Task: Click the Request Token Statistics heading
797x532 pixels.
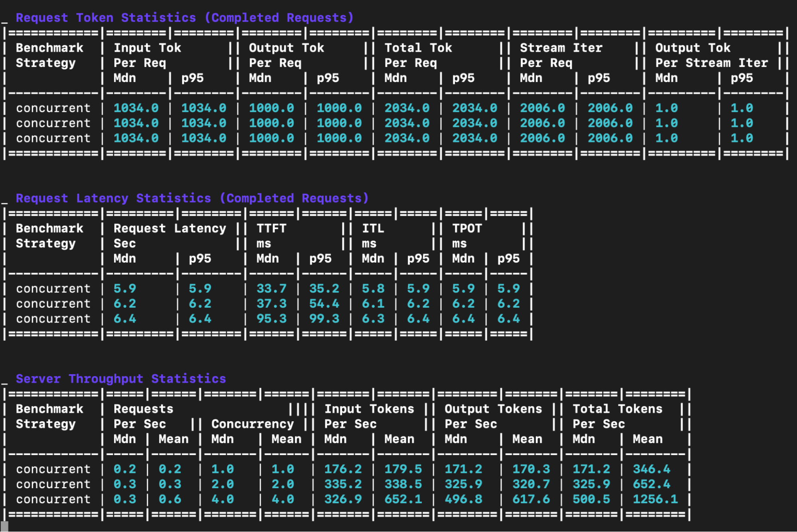Action: coord(184,18)
